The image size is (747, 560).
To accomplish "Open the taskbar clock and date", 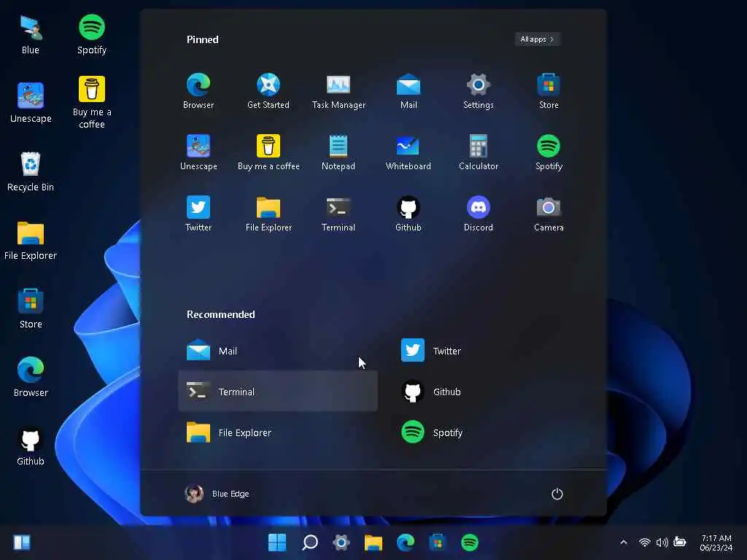I will 716,542.
